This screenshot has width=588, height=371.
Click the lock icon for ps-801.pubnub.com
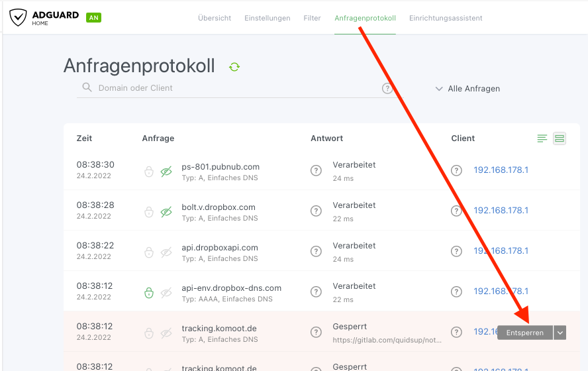click(x=149, y=172)
